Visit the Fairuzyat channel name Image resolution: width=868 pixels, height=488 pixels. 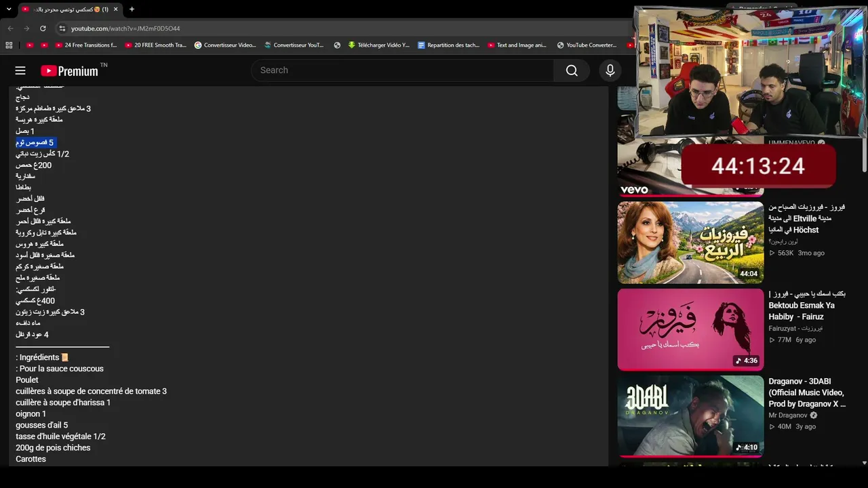point(795,329)
